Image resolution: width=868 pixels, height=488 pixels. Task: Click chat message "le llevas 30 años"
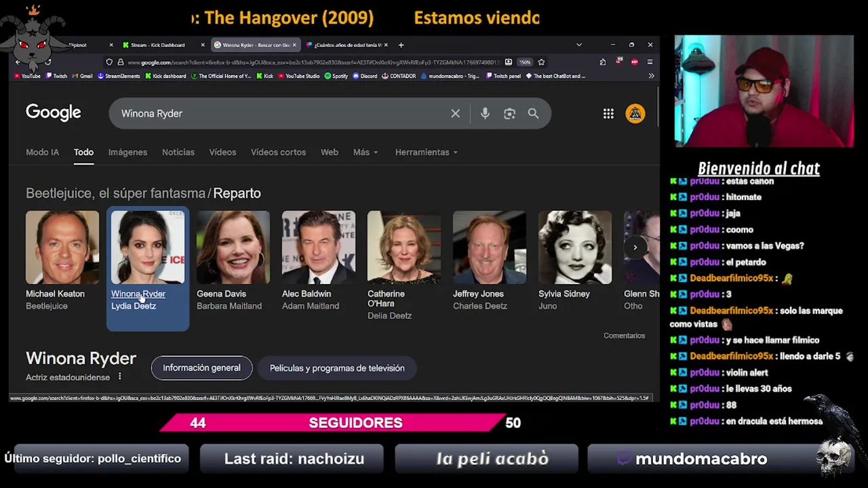pos(759,388)
